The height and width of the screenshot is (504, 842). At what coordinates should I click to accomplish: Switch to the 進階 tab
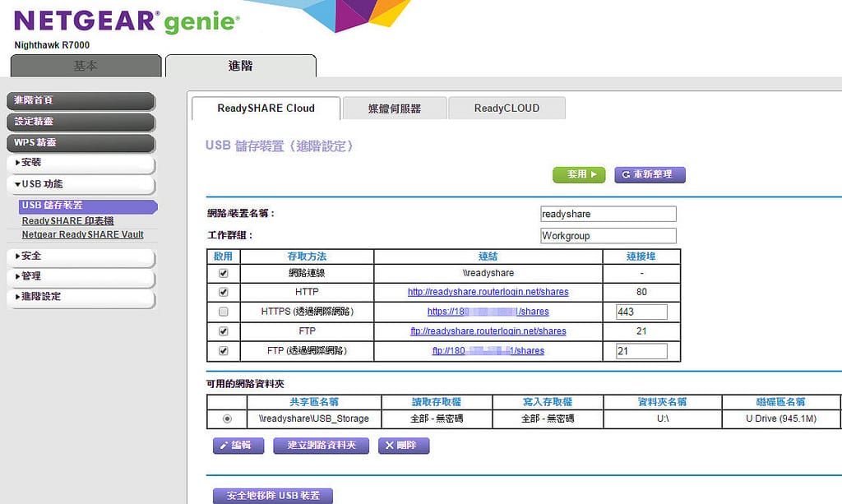241,66
